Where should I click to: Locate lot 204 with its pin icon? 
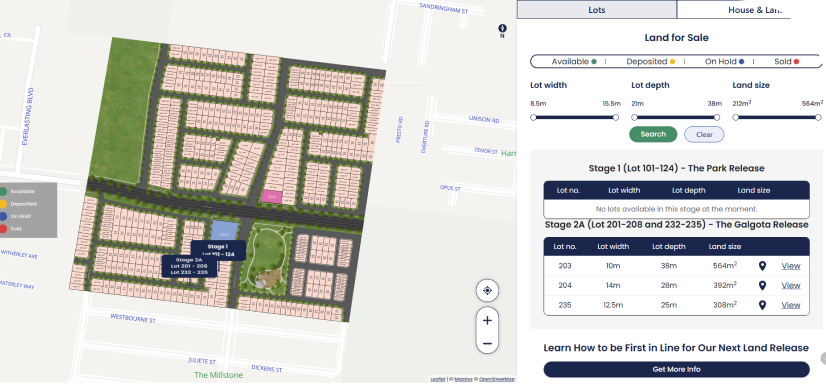coord(762,285)
